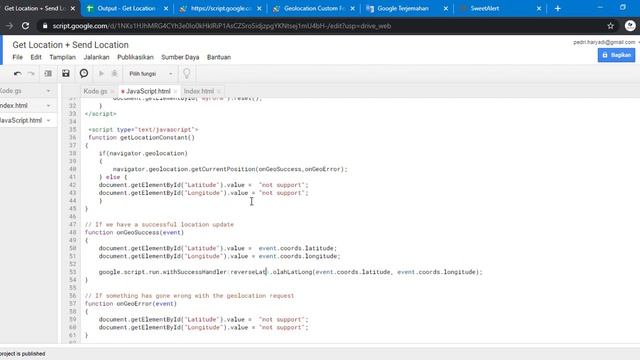Close the Google Terjemahan browser tab
The width and height of the screenshot is (640, 360).
click(446, 8)
